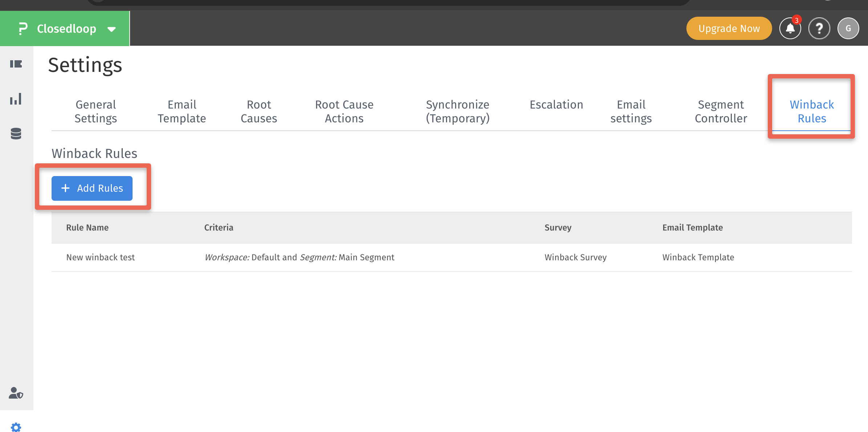
Task: Click the Upgrade Now button
Action: click(x=729, y=28)
